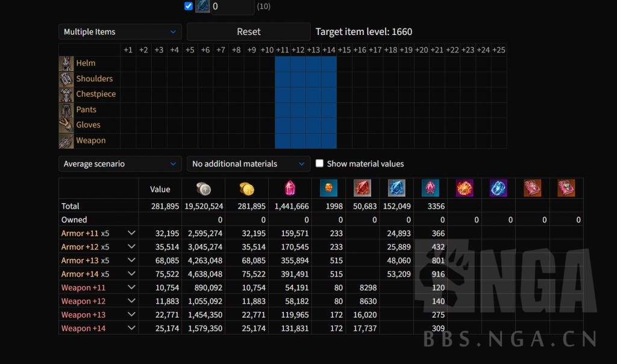Screen dimensions: 617x364
Task: Click the Gloves gear icon
Action: point(66,125)
